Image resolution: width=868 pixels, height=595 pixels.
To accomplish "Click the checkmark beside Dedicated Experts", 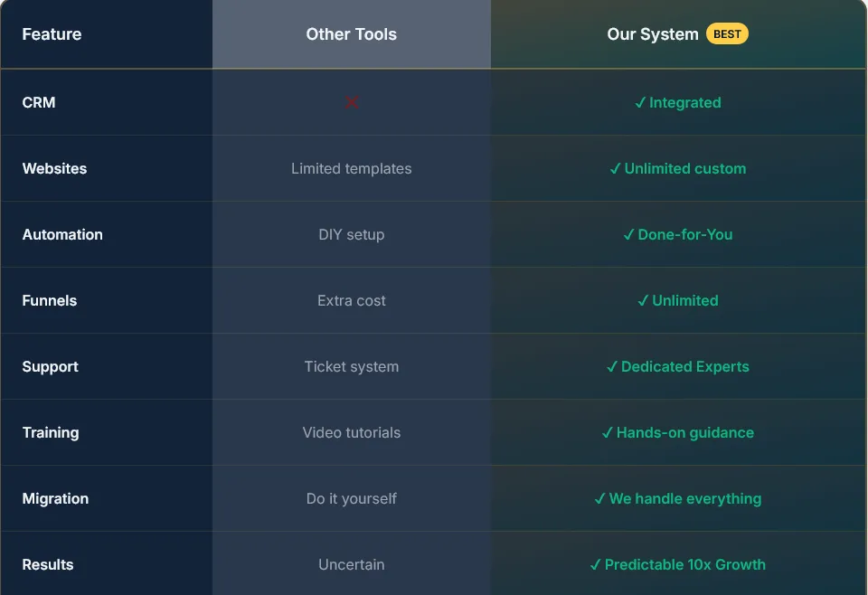I will 612,367.
